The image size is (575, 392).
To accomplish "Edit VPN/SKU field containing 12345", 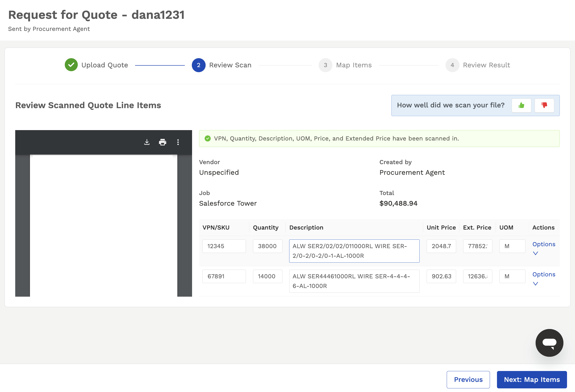I will (x=224, y=246).
